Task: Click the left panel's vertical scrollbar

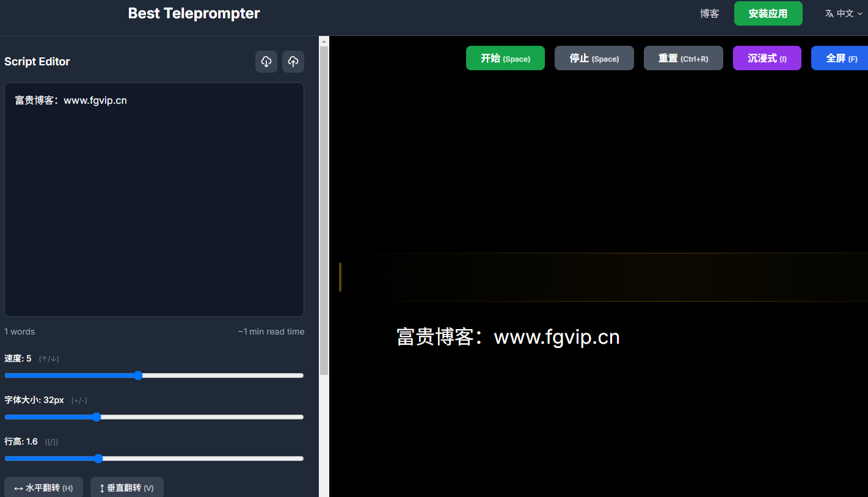Action: (x=324, y=208)
